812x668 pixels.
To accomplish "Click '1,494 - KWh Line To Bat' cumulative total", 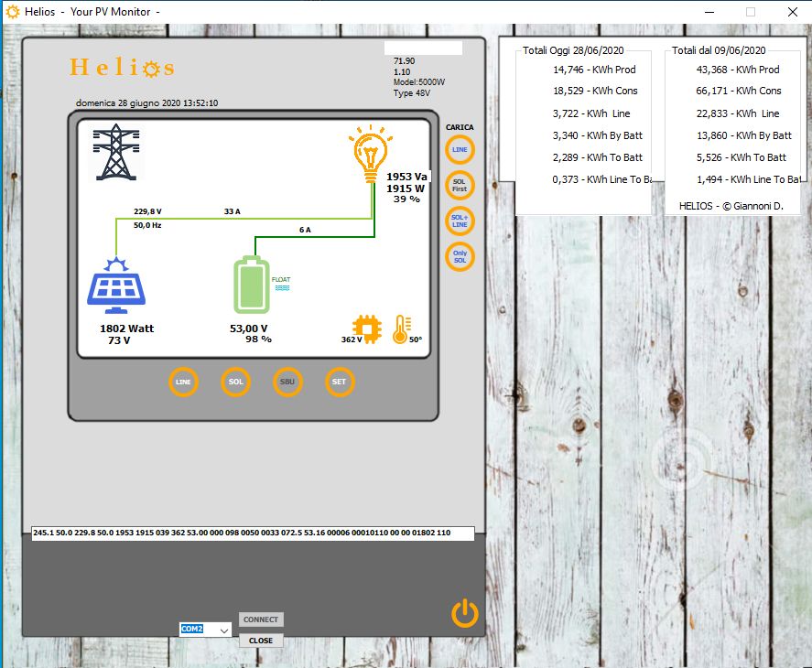I will [749, 179].
